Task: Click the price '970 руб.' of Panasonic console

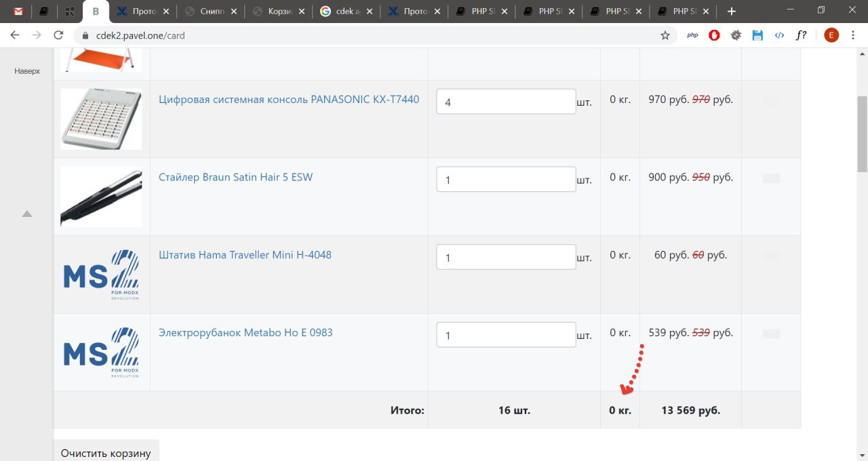Action: [669, 100]
